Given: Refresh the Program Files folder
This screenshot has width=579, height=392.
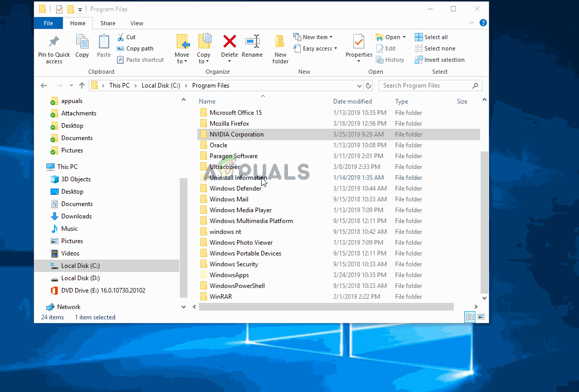Looking at the screenshot, I should [x=368, y=86].
